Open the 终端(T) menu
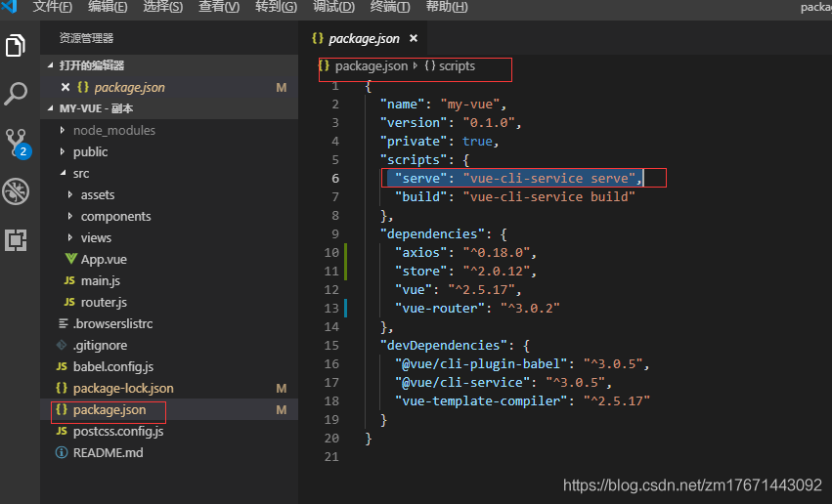Viewport: 832px width, 504px height. point(391,7)
